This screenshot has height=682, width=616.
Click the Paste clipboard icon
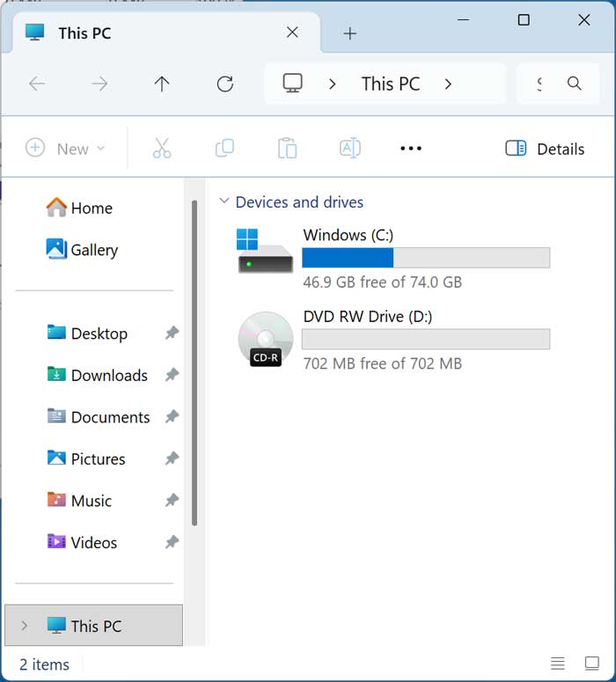(x=287, y=149)
